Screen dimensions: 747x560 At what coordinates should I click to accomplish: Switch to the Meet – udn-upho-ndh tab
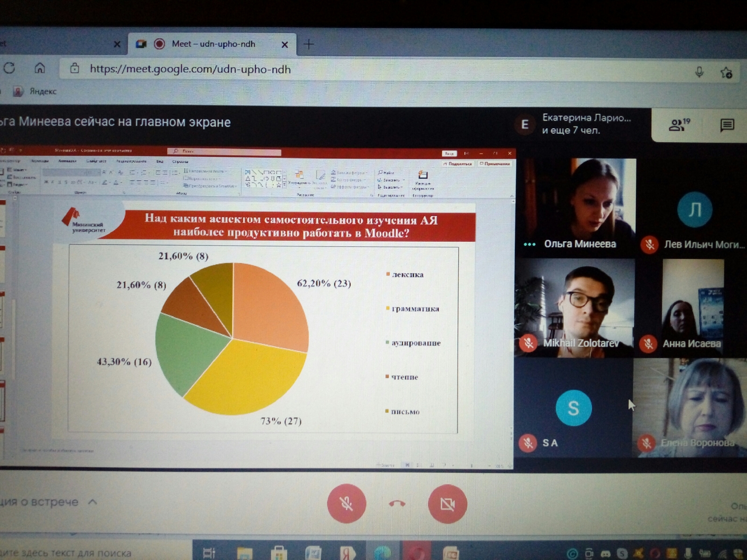point(213,44)
